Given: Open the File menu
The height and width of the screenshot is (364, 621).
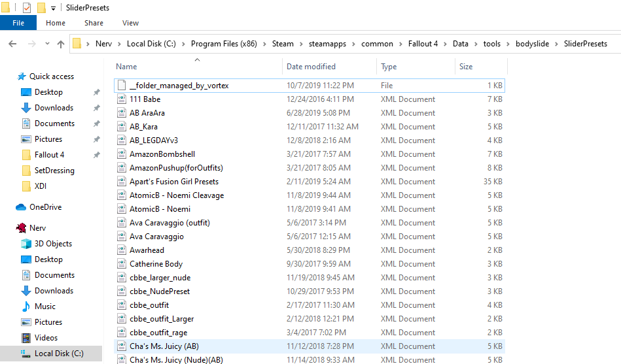Looking at the screenshot, I should pyautogui.click(x=18, y=23).
